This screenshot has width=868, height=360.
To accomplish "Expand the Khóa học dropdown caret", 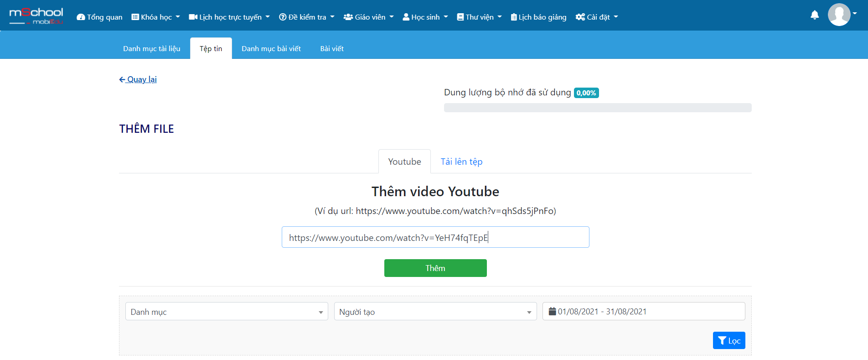I will click(178, 17).
